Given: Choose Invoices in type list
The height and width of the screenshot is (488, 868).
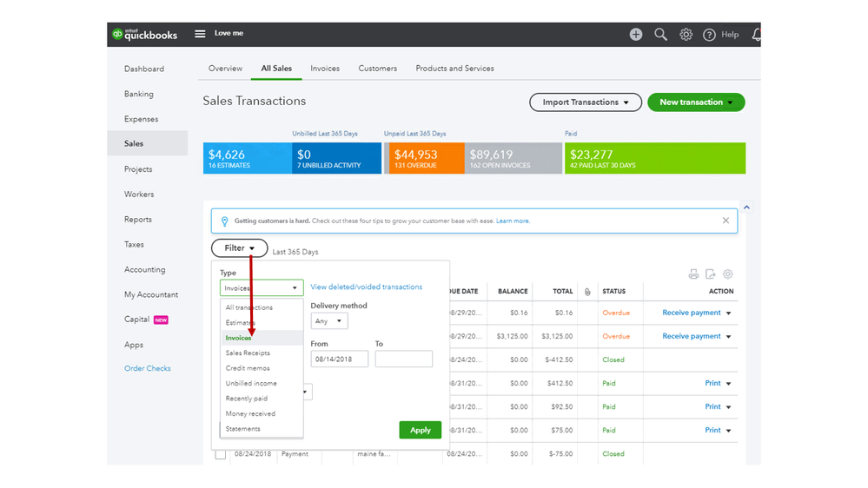Looking at the screenshot, I should (x=262, y=338).
